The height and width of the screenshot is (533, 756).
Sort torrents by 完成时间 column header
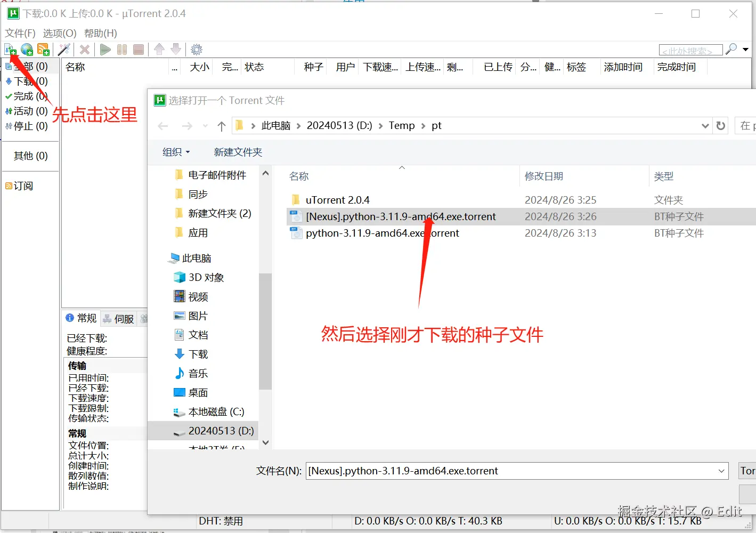point(677,67)
